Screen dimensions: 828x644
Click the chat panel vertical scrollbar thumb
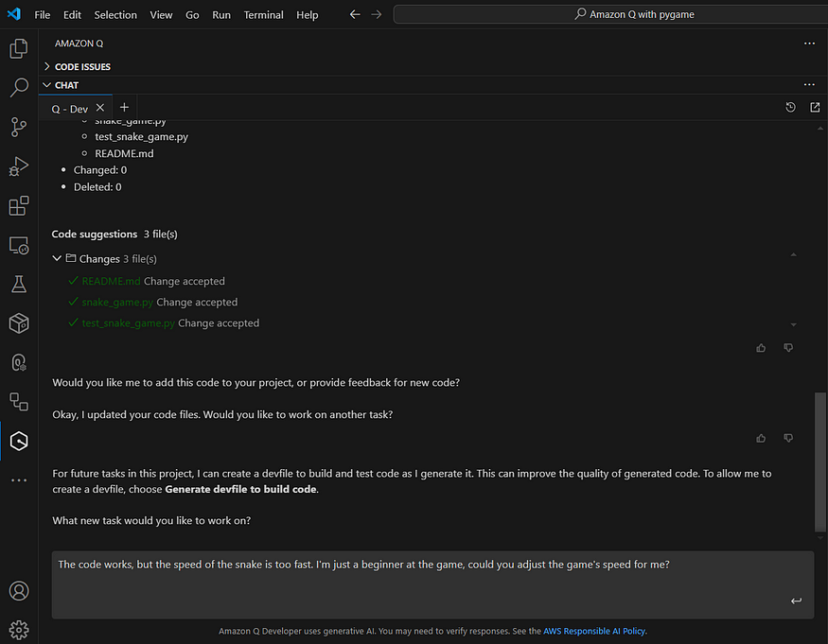[x=820, y=461]
